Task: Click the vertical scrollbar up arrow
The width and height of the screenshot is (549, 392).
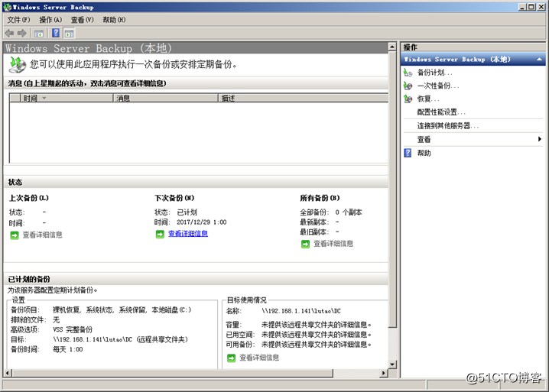Action: coord(392,47)
